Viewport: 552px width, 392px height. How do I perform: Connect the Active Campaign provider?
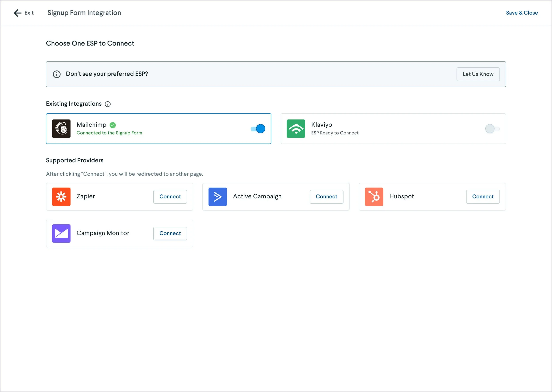click(326, 197)
